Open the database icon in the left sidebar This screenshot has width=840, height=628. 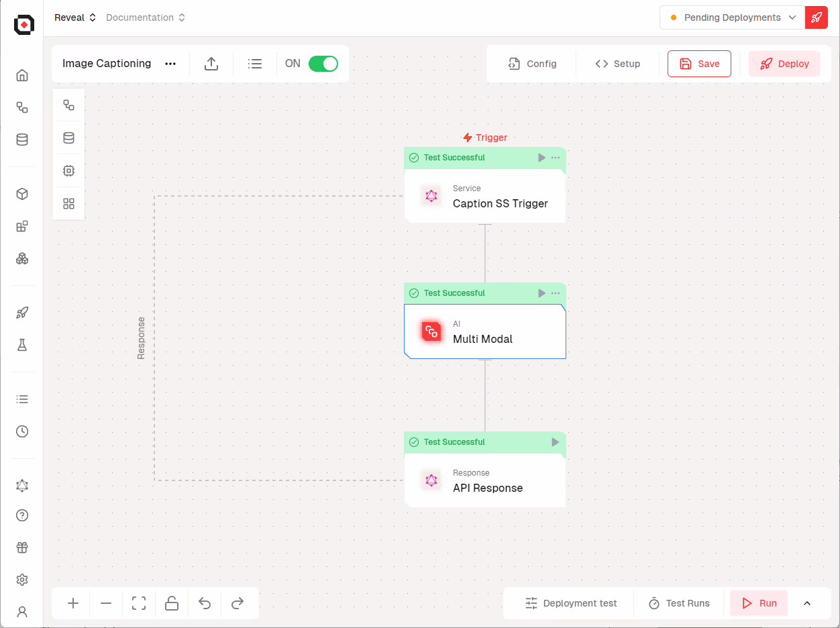(22, 140)
